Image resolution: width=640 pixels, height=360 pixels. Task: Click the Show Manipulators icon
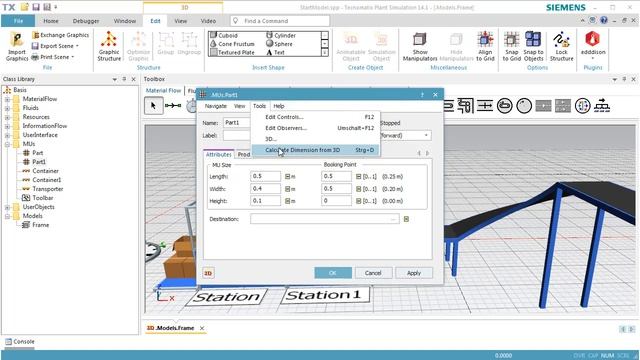(420, 46)
